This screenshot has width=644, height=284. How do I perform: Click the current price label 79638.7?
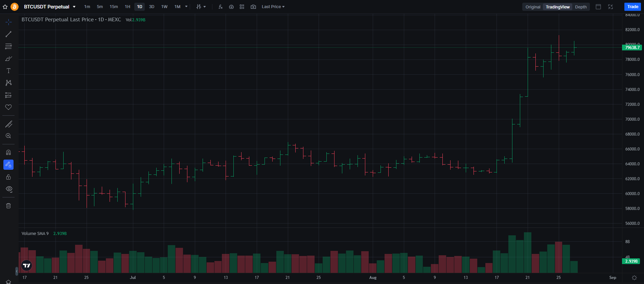coord(632,48)
